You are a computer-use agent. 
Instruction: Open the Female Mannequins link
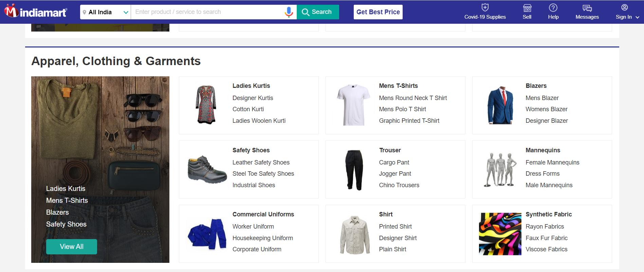pos(552,162)
